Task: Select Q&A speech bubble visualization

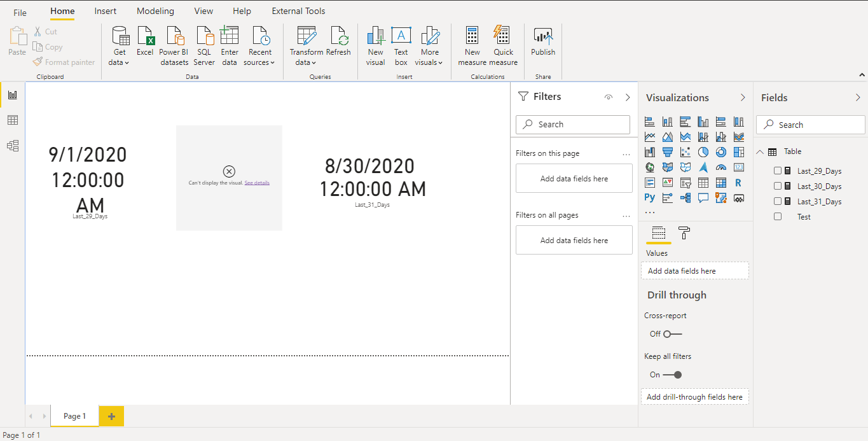Action: point(703,198)
